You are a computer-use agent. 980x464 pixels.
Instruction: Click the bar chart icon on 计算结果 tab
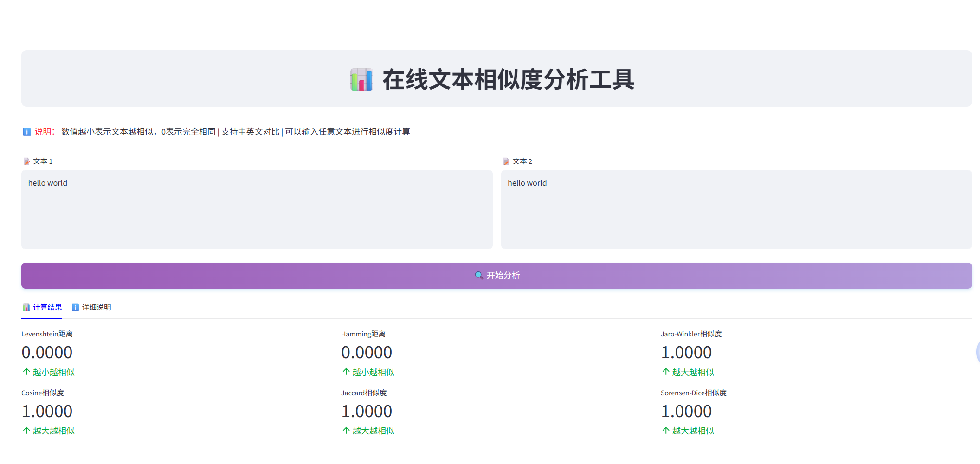click(26, 307)
